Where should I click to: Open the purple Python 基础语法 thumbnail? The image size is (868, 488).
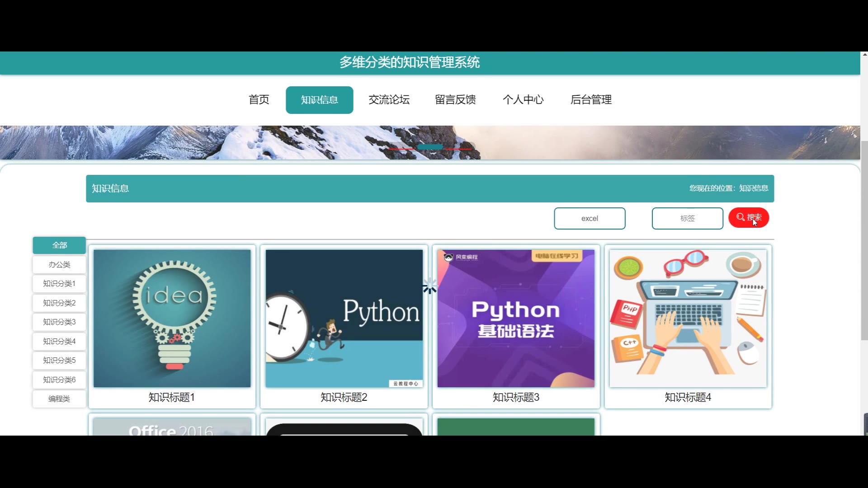pyautogui.click(x=516, y=319)
